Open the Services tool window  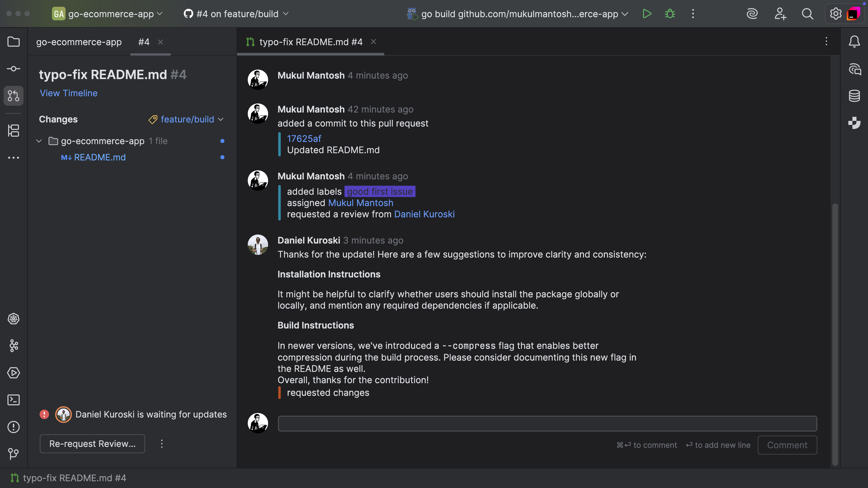[x=14, y=373]
